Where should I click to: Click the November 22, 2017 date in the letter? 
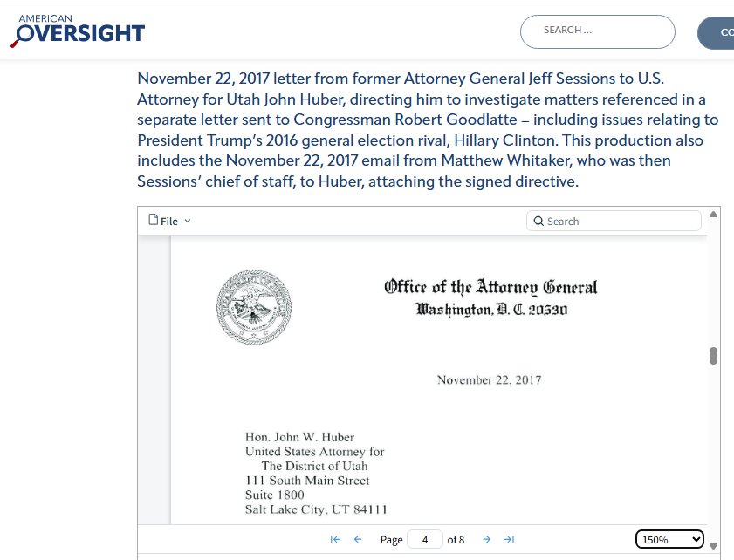489,380
